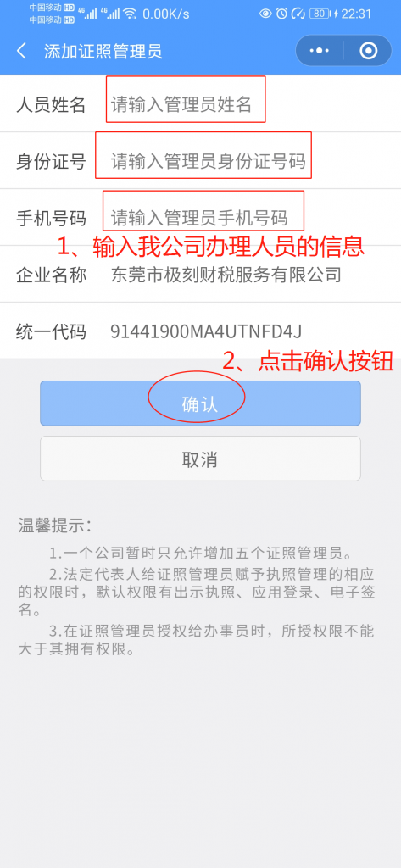Close mini program via circle target icon
401x868 pixels.
coord(368,51)
